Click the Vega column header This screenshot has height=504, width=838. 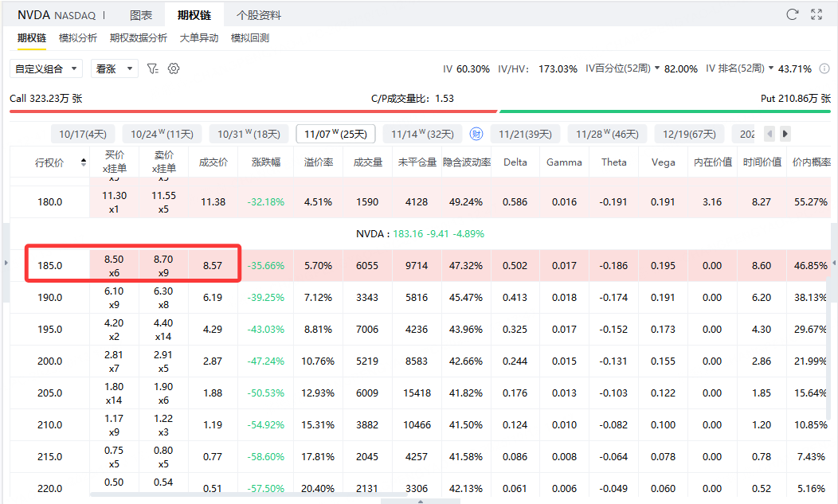click(664, 162)
